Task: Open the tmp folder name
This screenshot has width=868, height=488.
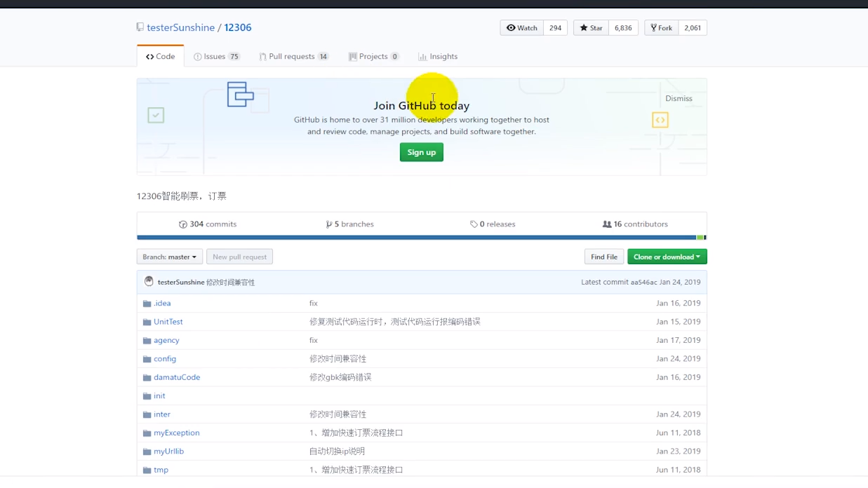Action: coord(161,470)
